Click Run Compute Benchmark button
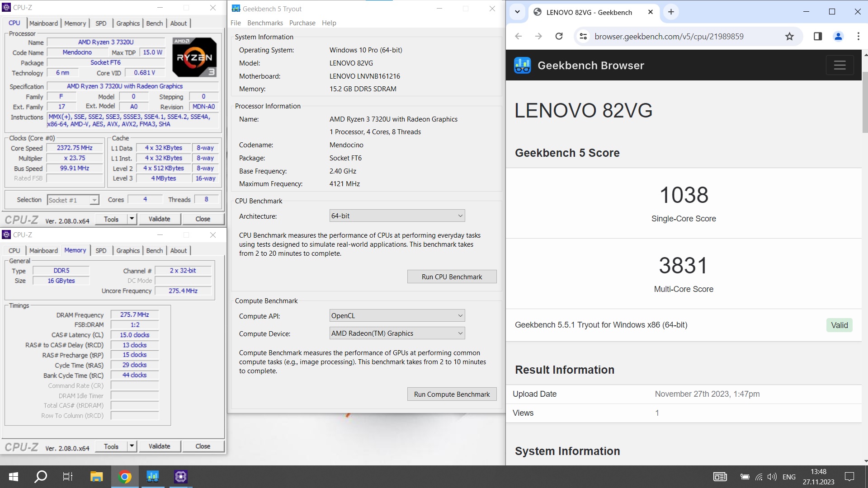This screenshot has height=488, width=868. click(x=452, y=394)
